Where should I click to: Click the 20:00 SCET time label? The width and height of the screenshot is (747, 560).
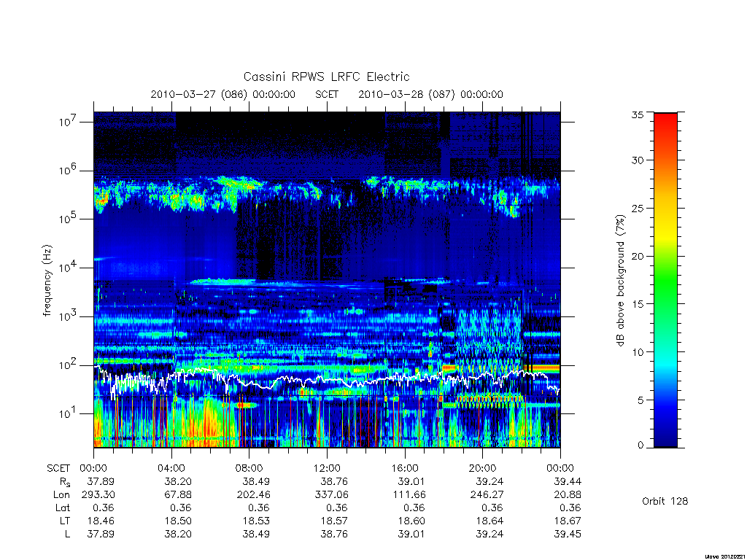click(x=483, y=468)
